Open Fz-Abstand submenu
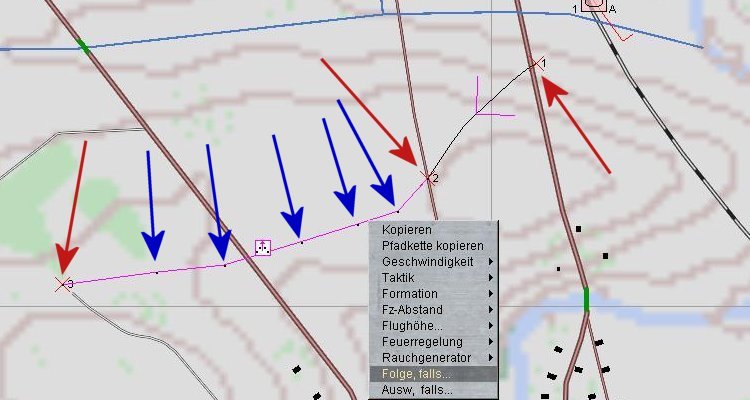The height and width of the screenshot is (400, 750). [433, 309]
